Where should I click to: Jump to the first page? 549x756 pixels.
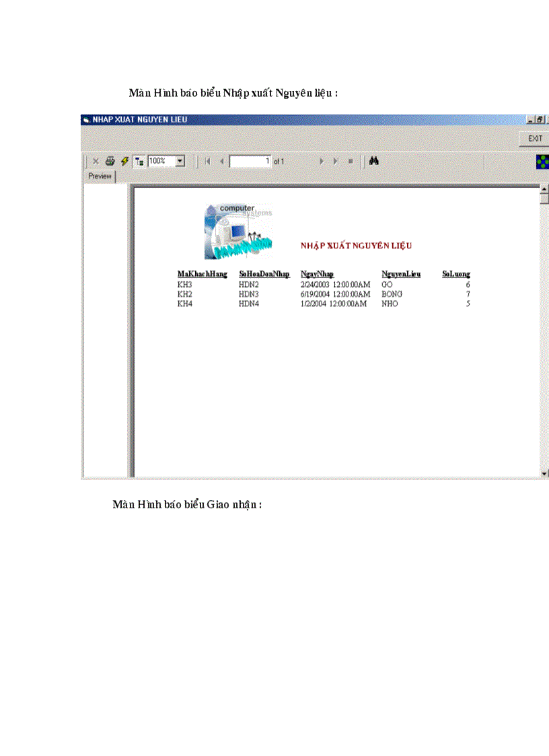[x=209, y=161]
